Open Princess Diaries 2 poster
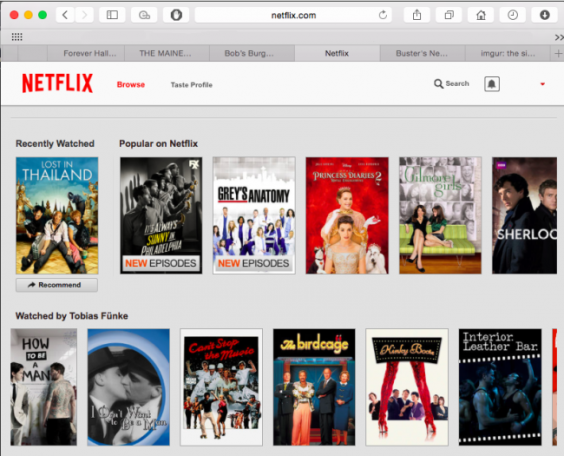Image resolution: width=564 pixels, height=456 pixels. pyautogui.click(x=347, y=215)
